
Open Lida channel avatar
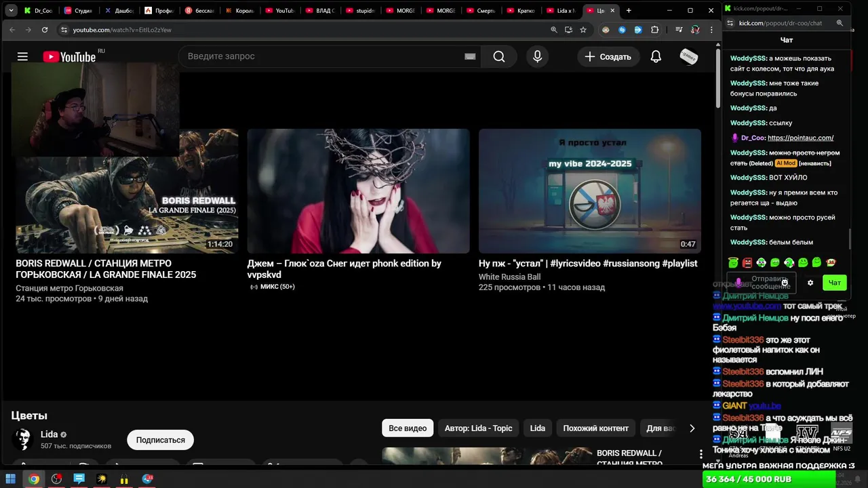(22, 439)
